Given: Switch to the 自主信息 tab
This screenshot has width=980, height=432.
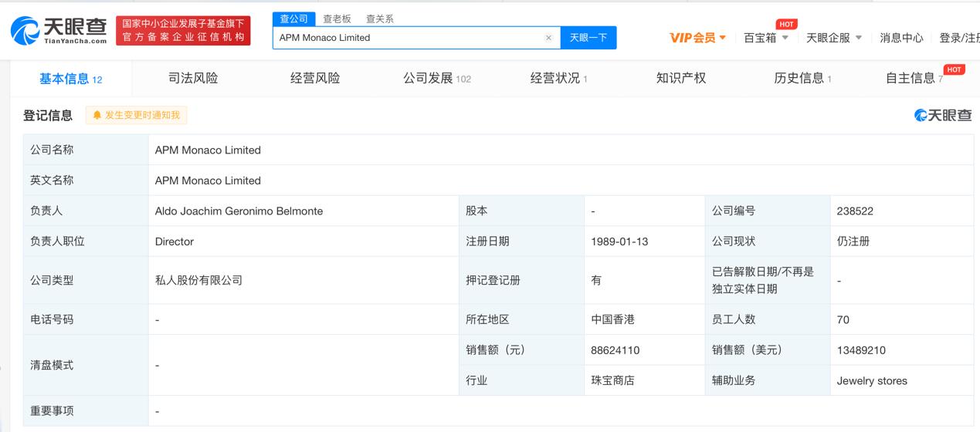Looking at the screenshot, I should tap(914, 79).
